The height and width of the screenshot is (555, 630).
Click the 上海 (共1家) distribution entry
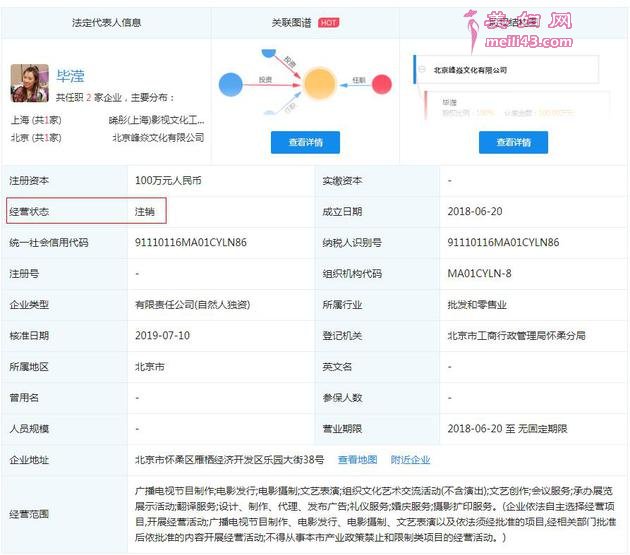pos(36,120)
